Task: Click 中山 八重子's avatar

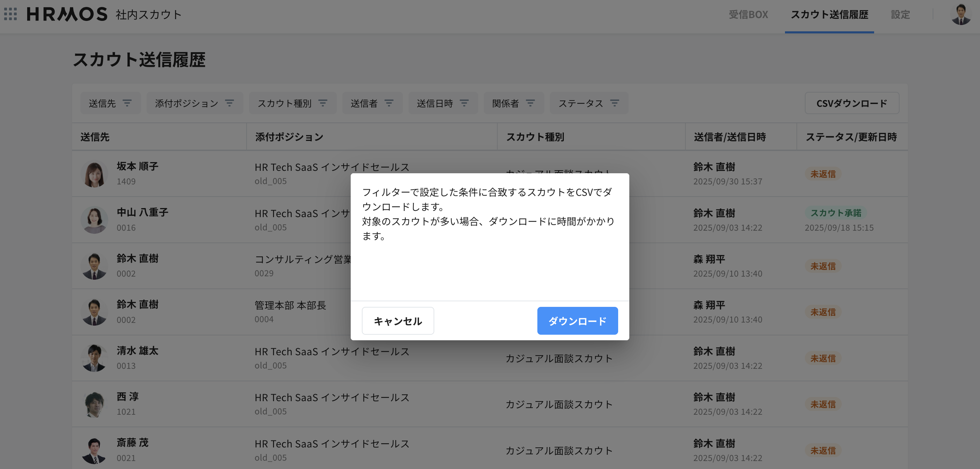Action: point(94,220)
